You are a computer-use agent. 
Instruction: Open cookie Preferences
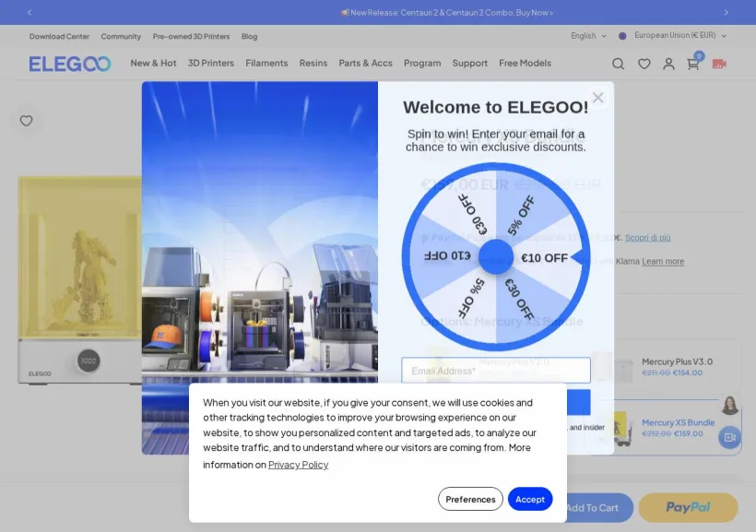pos(470,499)
